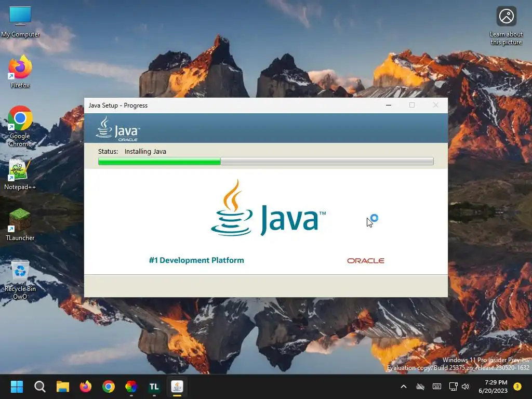Image resolution: width=532 pixels, height=399 pixels.
Task: Open volume control tray icon
Action: (465, 387)
